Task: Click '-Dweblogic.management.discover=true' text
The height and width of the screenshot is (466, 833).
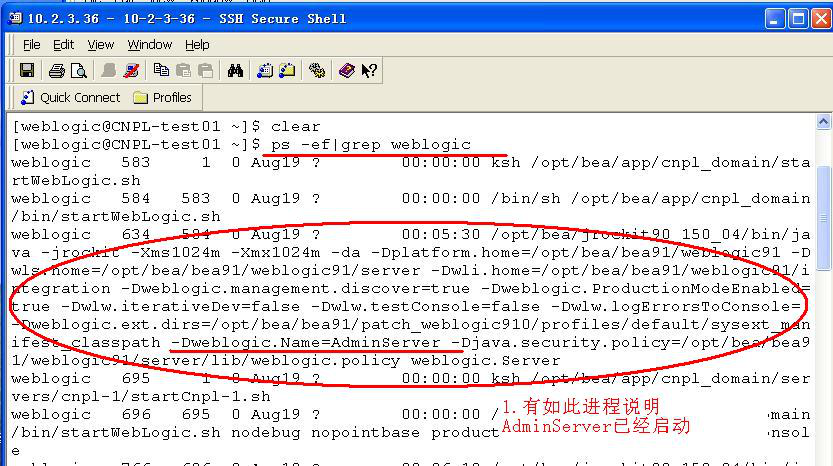Action: (x=296, y=289)
